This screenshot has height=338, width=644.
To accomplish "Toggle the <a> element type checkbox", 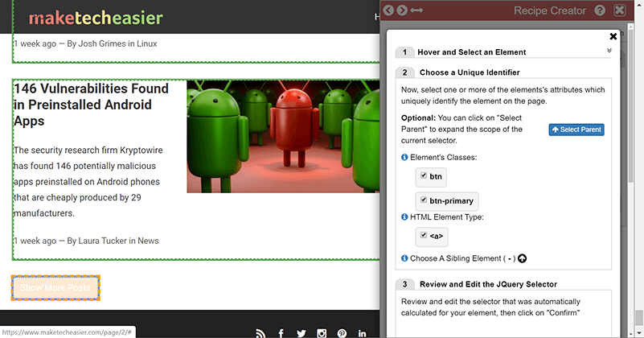I will pyautogui.click(x=424, y=235).
